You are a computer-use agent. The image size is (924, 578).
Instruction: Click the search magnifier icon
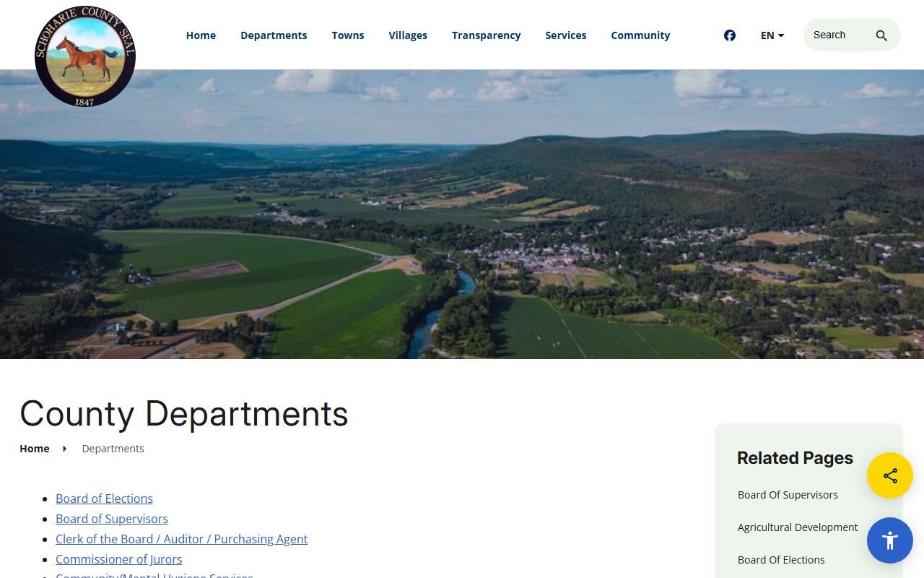click(x=881, y=35)
